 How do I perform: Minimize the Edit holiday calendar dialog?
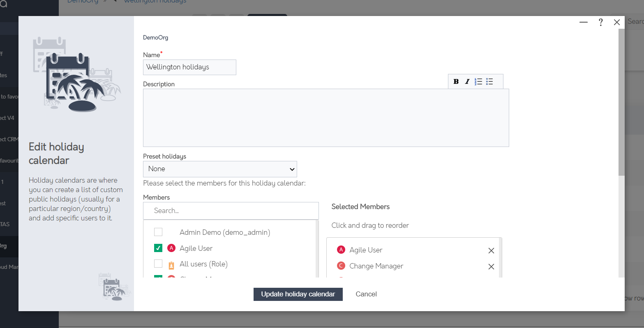coord(583,22)
